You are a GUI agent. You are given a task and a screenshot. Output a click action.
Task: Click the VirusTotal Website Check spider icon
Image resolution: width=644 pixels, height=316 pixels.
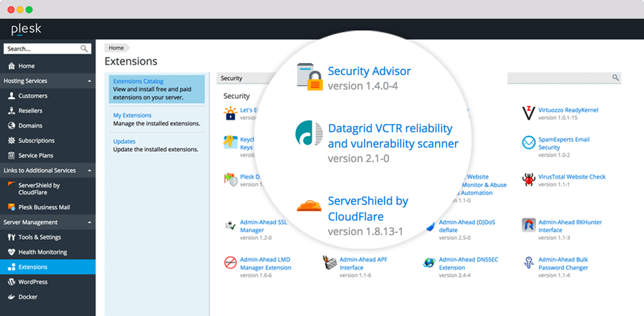[528, 180]
